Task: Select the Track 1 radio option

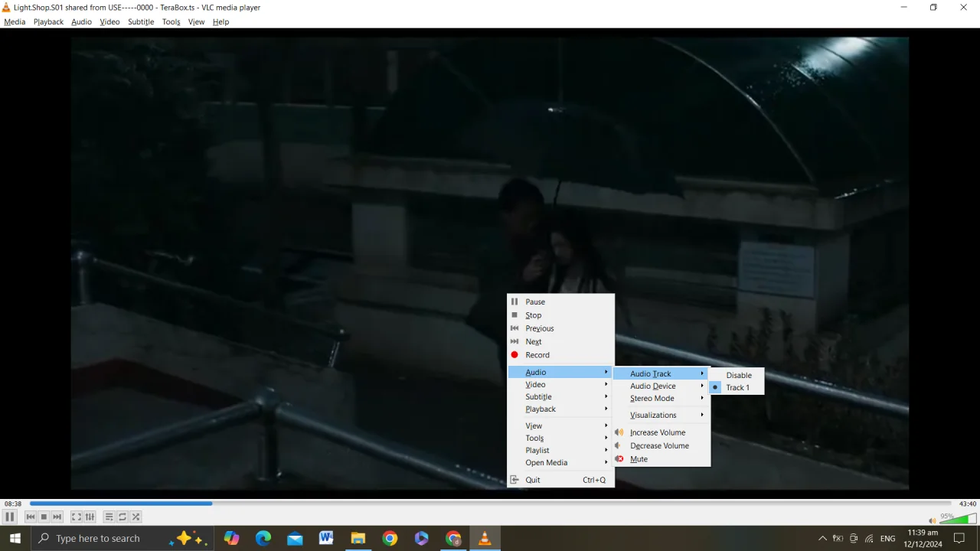Action: (736, 388)
